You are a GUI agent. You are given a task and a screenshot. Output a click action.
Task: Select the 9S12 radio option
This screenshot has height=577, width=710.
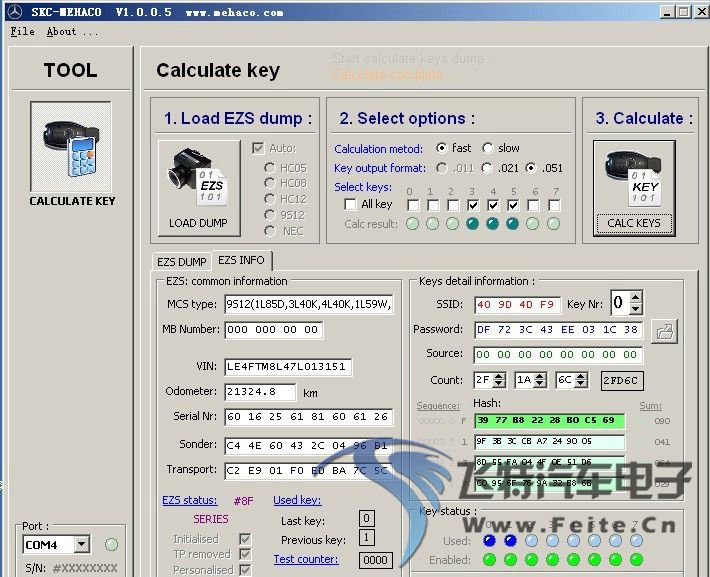(270, 215)
